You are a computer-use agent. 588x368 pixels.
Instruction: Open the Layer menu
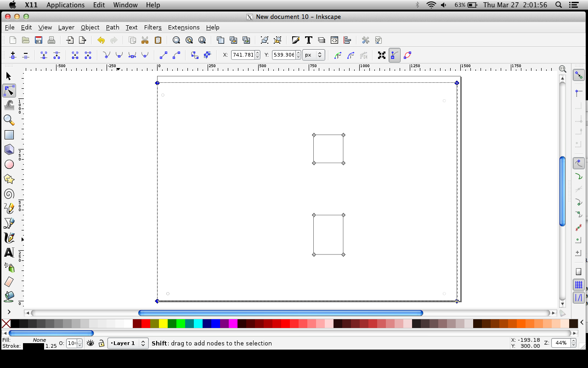(x=66, y=27)
